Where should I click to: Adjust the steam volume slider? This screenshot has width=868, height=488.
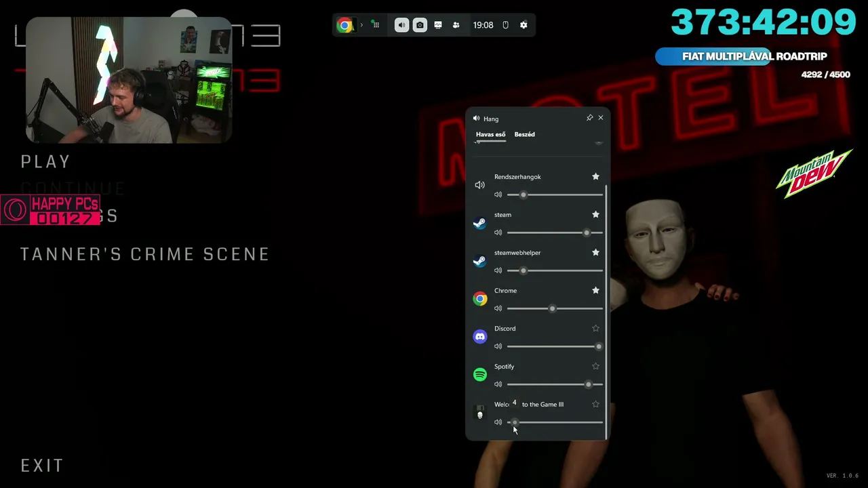(555, 232)
